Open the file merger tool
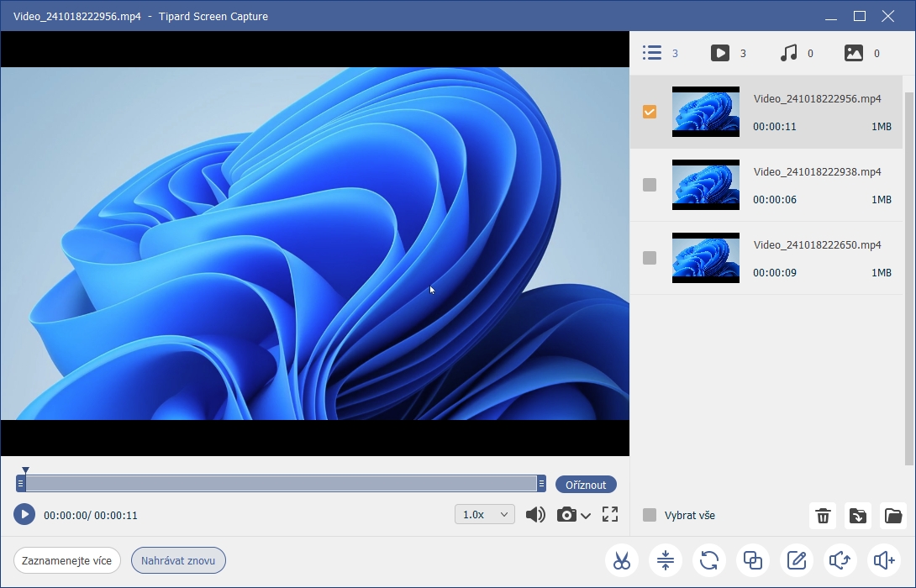916x588 pixels. [753, 560]
